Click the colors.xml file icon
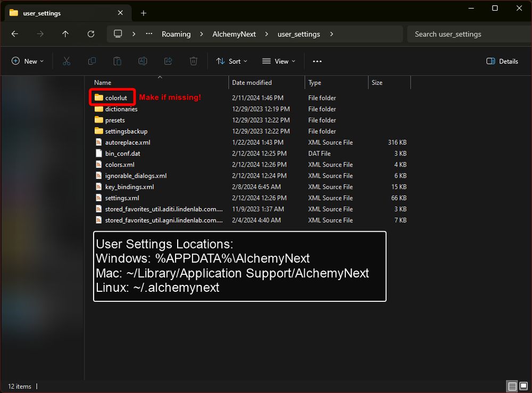Viewport: 532px width, 393px height. 99,165
